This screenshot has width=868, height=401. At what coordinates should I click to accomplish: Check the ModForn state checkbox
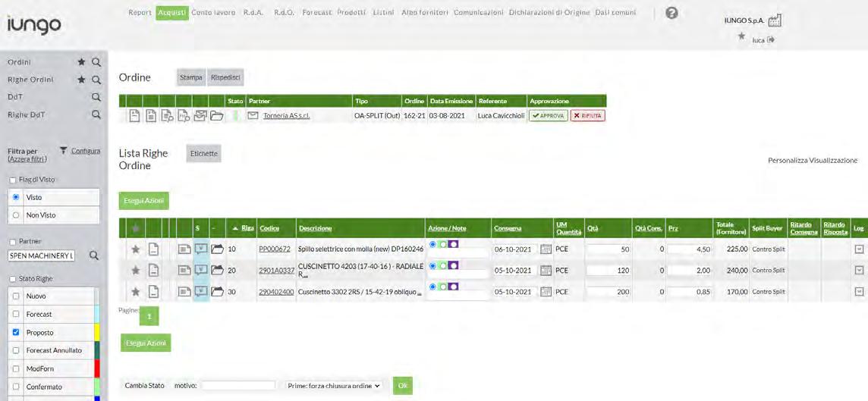point(16,368)
